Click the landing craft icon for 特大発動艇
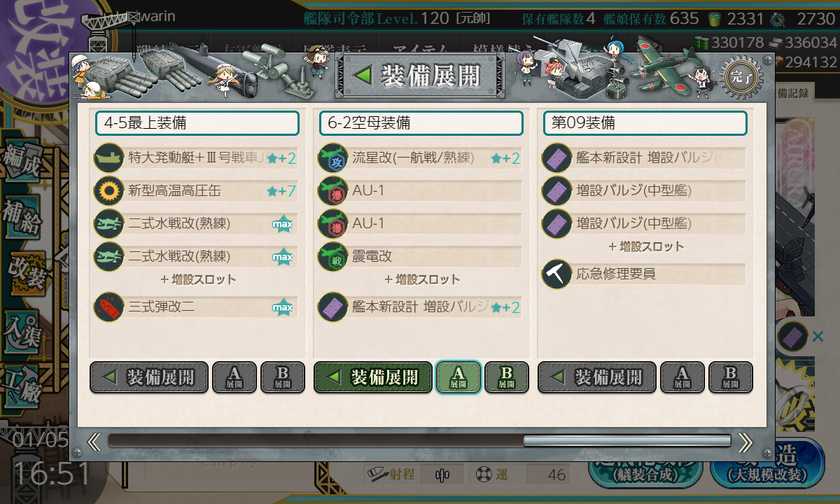Screen dimensions: 840x504 point(108,158)
